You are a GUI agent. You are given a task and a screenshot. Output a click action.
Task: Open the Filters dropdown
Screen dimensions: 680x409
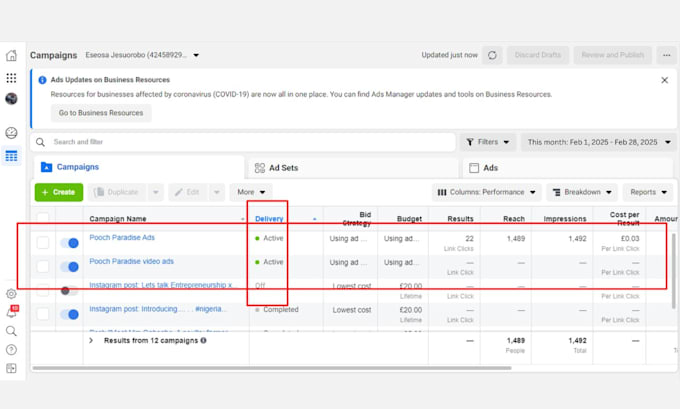point(488,142)
